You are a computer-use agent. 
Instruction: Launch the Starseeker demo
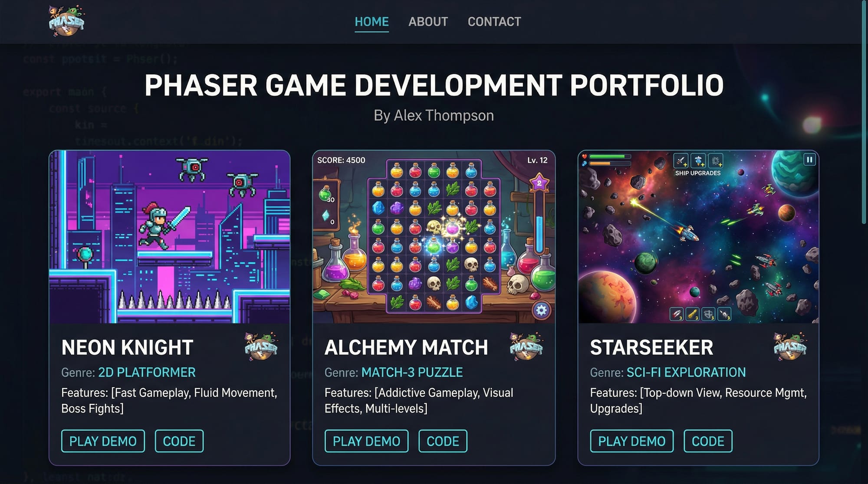[631, 441]
